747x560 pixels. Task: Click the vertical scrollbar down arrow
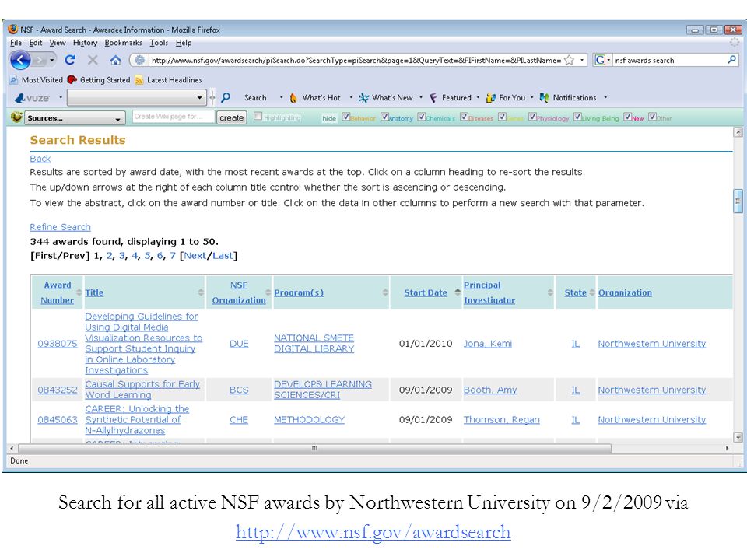click(738, 436)
